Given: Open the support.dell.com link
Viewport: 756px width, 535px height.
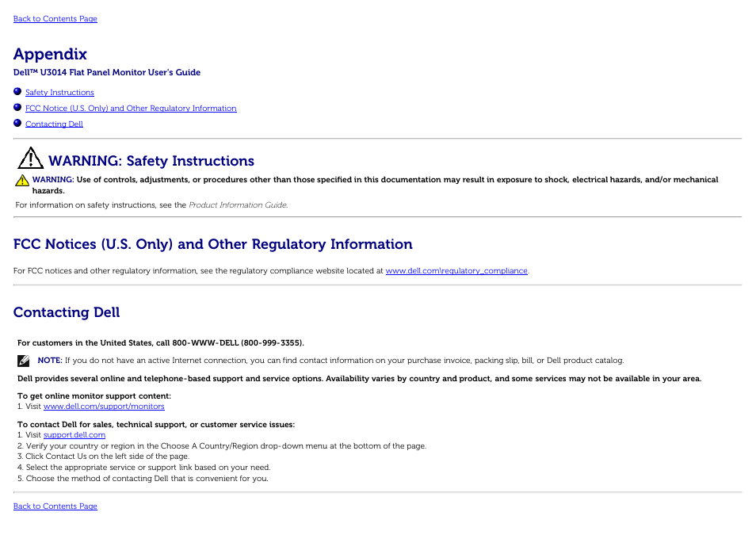Looking at the screenshot, I should point(74,434).
